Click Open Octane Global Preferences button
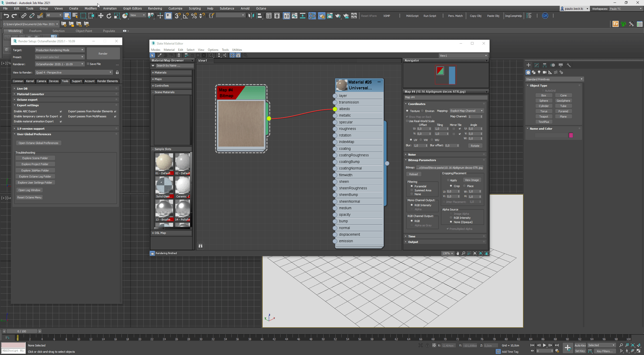Image resolution: width=644 pixels, height=355 pixels. pos(38,143)
